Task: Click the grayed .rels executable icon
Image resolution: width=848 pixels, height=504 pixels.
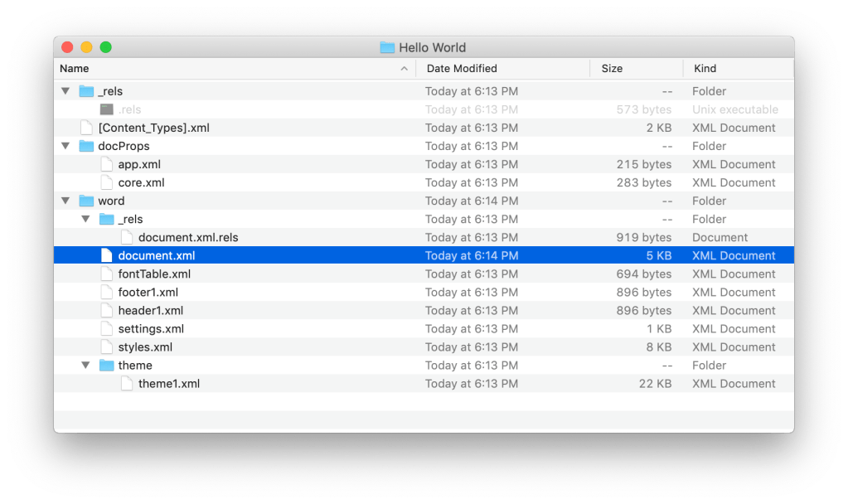Action: pos(106,109)
